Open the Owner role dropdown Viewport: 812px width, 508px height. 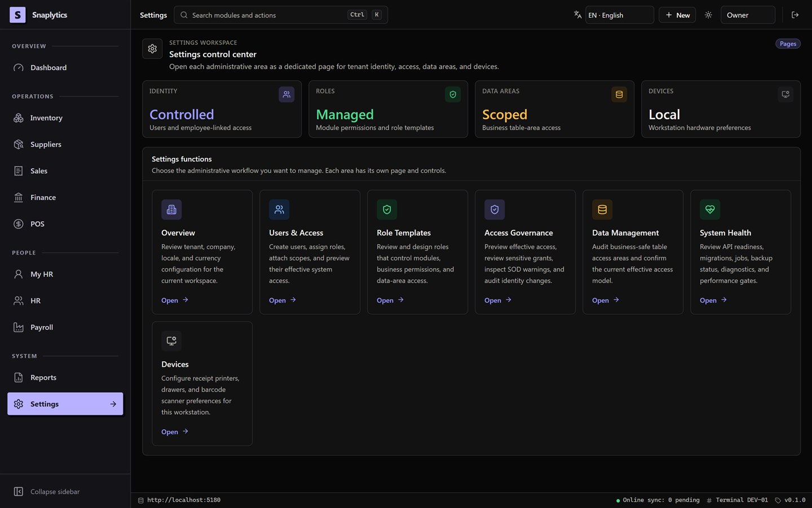pos(748,15)
